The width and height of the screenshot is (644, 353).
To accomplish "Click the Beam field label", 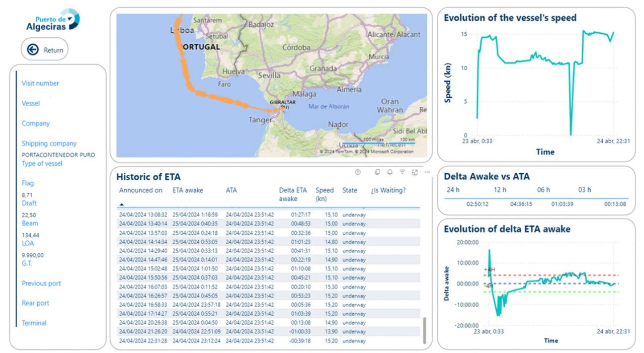I will point(30,223).
